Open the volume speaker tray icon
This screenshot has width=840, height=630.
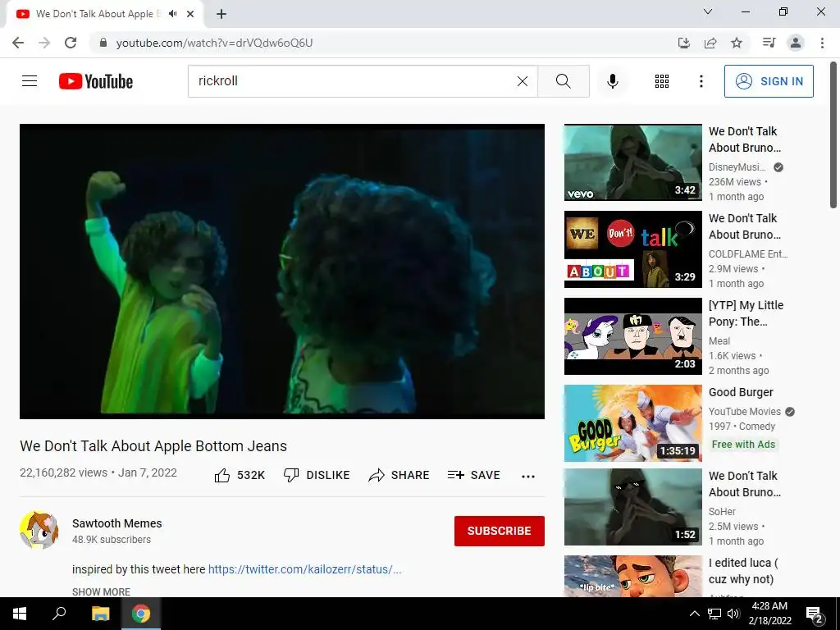(733, 614)
